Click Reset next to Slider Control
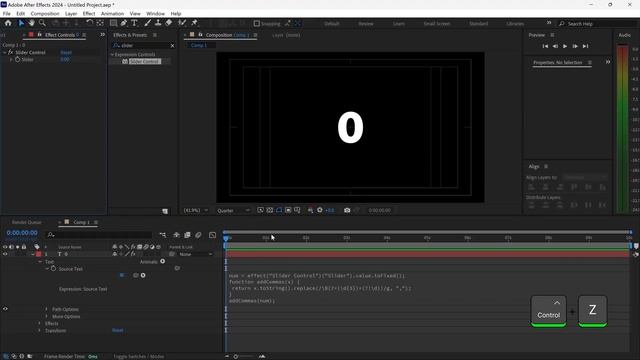The width and height of the screenshot is (640, 360). pos(66,52)
